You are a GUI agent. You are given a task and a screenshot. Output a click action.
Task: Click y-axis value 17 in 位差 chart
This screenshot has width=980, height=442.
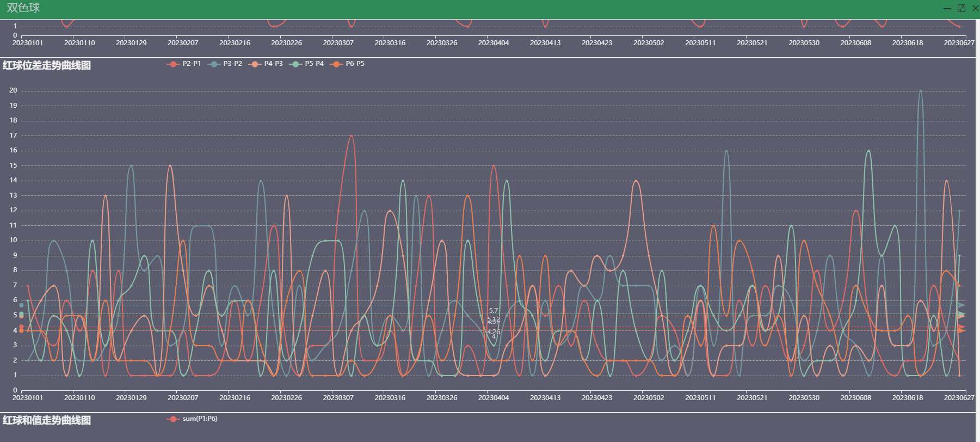click(x=13, y=136)
